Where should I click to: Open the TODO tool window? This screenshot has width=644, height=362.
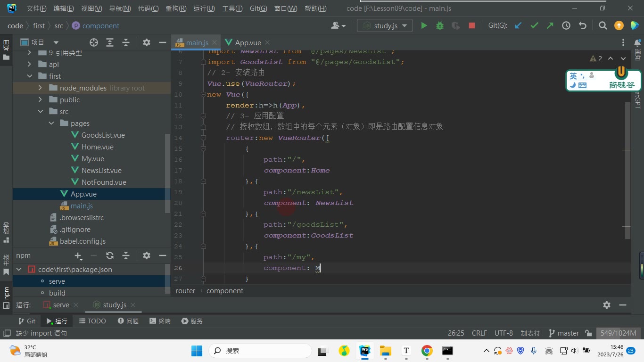coord(92,321)
